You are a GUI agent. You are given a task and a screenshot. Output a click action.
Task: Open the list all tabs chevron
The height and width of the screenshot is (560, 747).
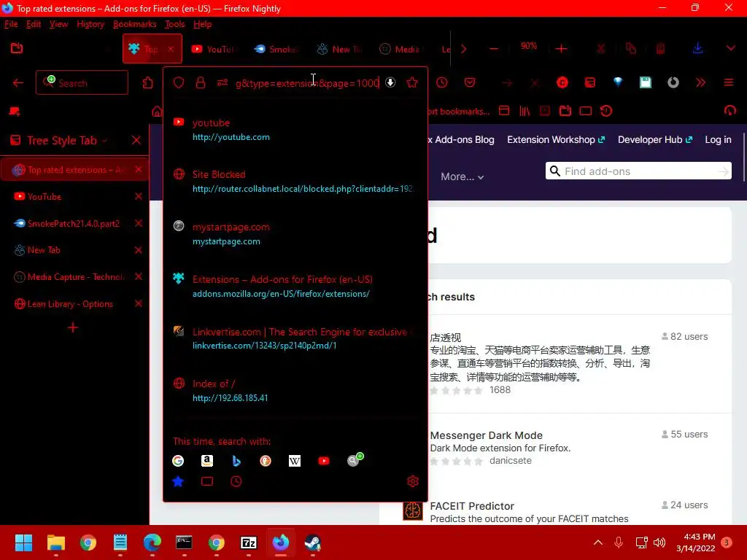click(x=730, y=48)
